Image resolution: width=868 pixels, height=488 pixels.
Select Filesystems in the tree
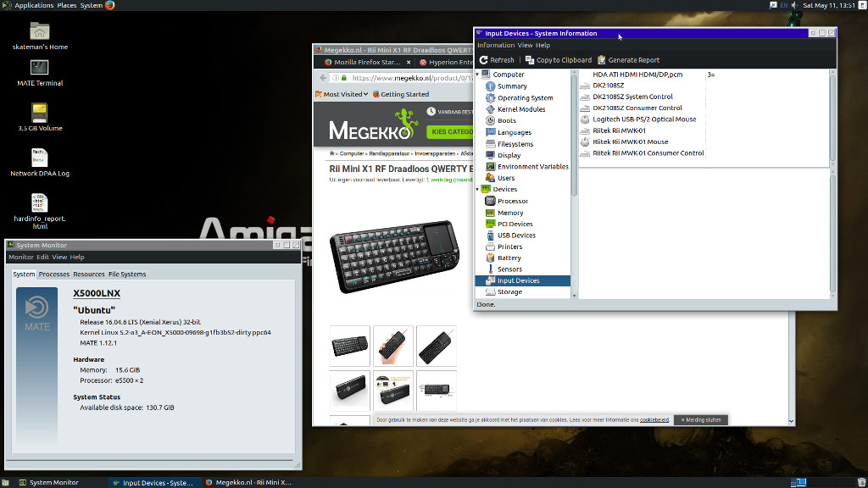[x=515, y=144]
